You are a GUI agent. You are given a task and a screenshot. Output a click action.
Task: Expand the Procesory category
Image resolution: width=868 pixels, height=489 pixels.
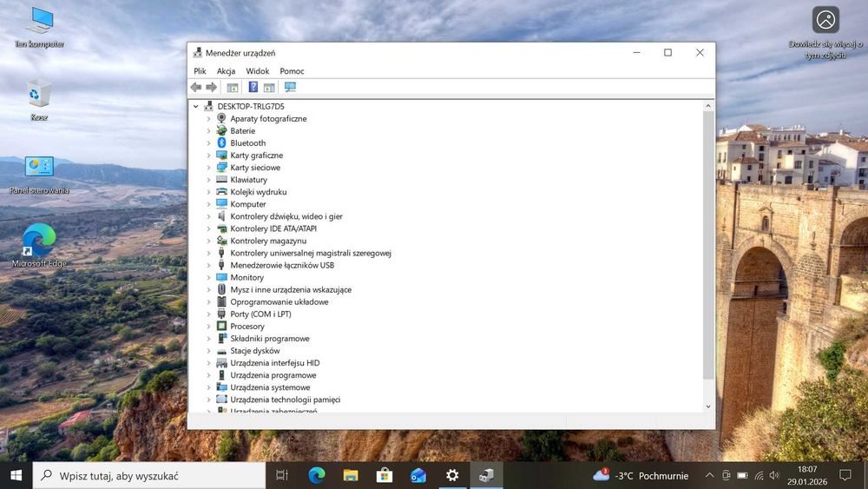click(x=208, y=327)
